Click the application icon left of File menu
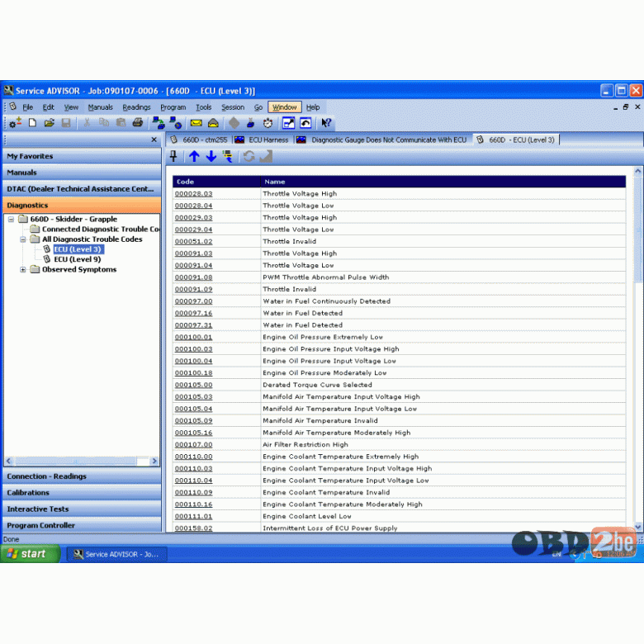Screen dimensions: 644x644 click(x=13, y=107)
